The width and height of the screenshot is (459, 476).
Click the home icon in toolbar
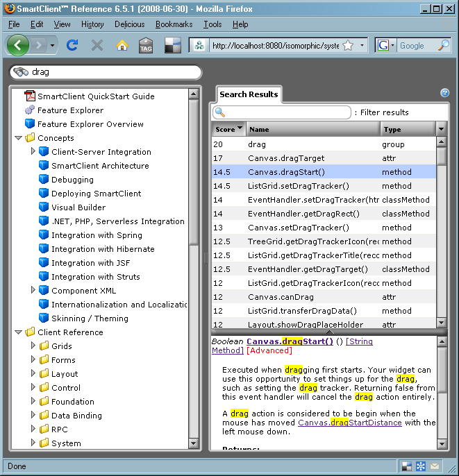pos(122,45)
